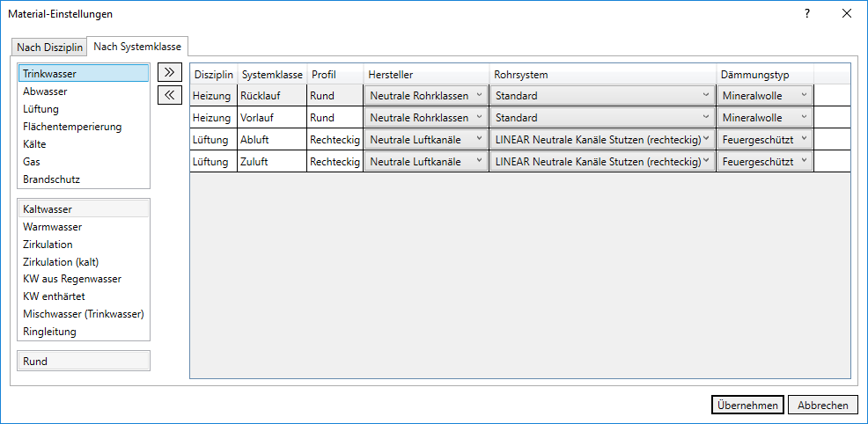Select Kälte in the discipline list

[x=84, y=144]
